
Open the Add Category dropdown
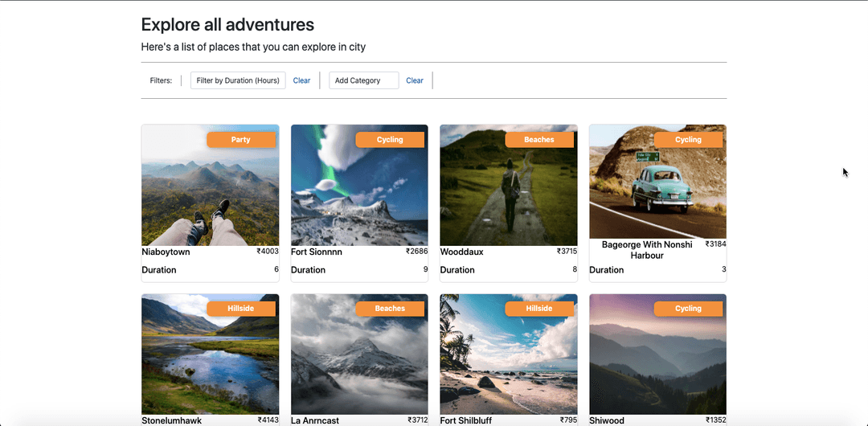(363, 80)
